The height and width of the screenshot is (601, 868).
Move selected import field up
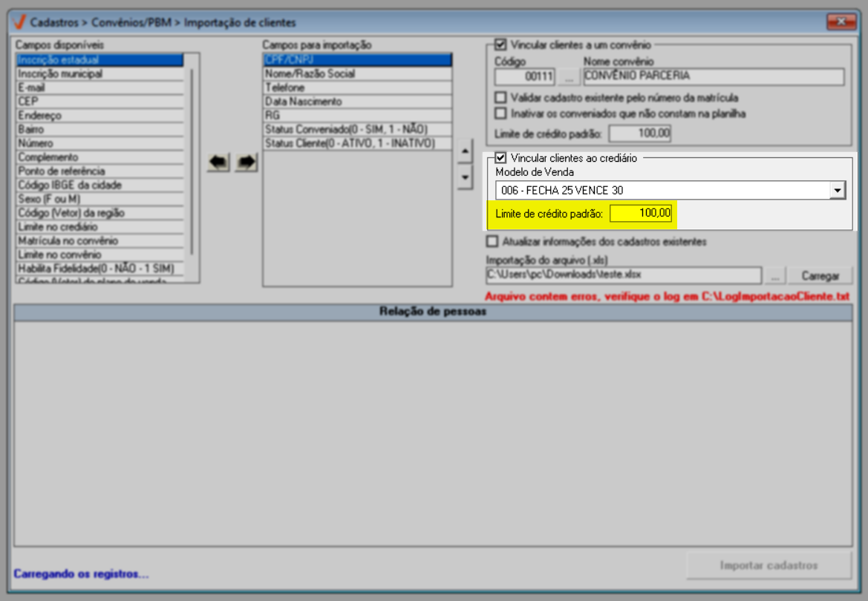click(465, 151)
